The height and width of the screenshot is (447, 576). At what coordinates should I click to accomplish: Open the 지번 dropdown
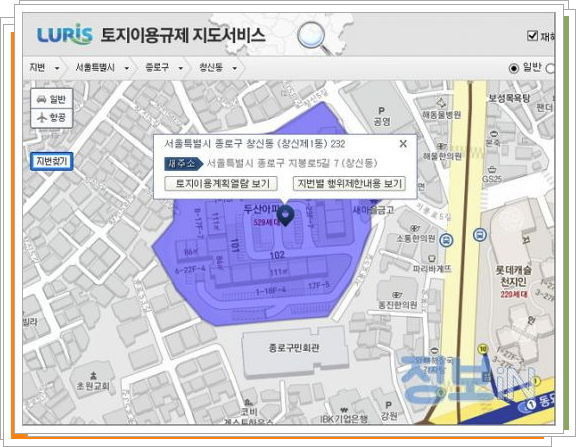coord(44,68)
